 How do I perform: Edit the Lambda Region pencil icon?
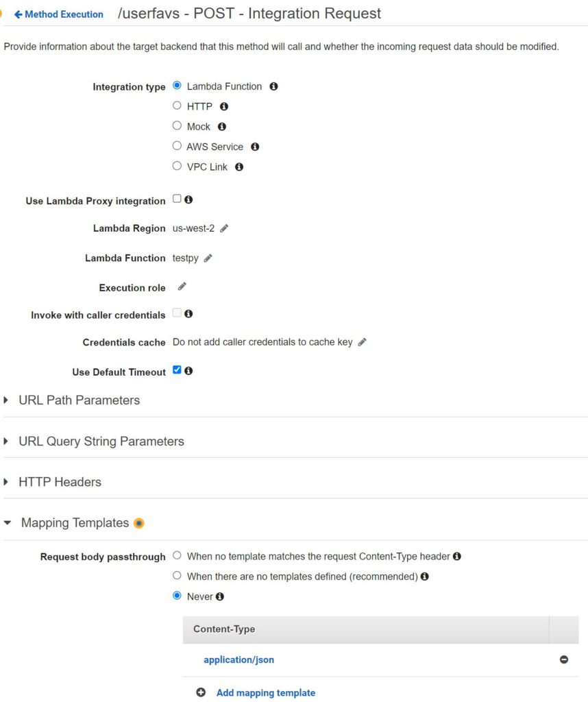224,228
